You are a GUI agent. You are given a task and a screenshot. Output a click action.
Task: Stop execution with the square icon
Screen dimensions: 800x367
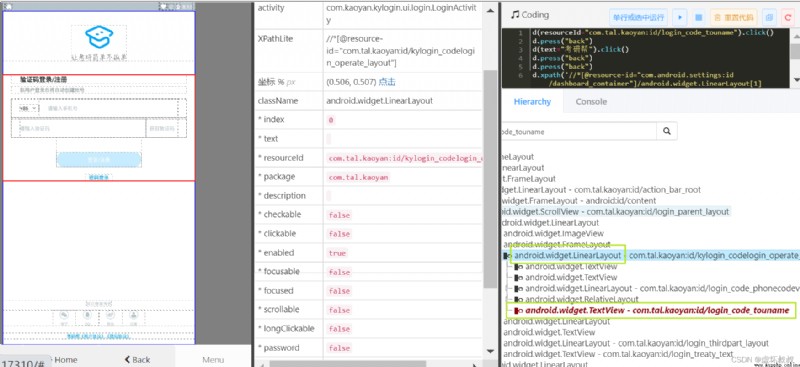(698, 17)
